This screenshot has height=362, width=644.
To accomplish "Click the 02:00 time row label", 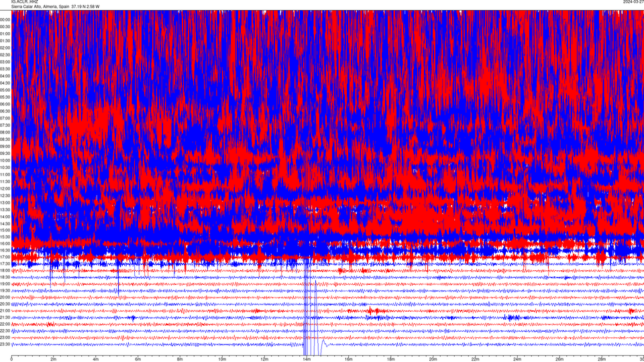I will [5, 48].
